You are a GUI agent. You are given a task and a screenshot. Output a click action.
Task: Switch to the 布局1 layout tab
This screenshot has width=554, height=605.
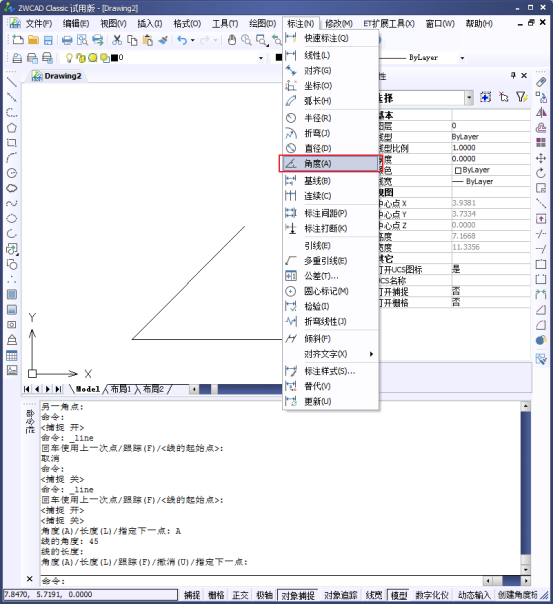(121, 389)
